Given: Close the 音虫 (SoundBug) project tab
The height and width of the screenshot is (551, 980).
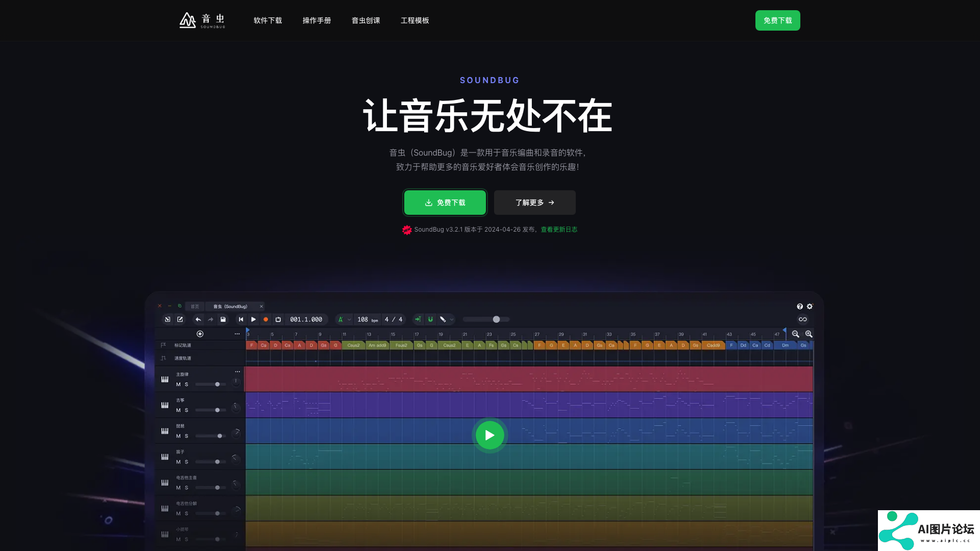Looking at the screenshot, I should [x=261, y=307].
